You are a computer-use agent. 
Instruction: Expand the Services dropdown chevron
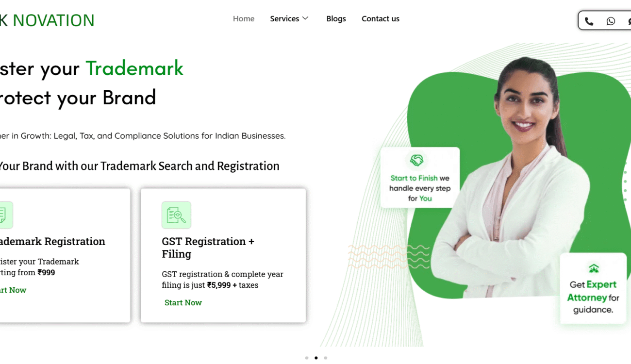click(305, 18)
